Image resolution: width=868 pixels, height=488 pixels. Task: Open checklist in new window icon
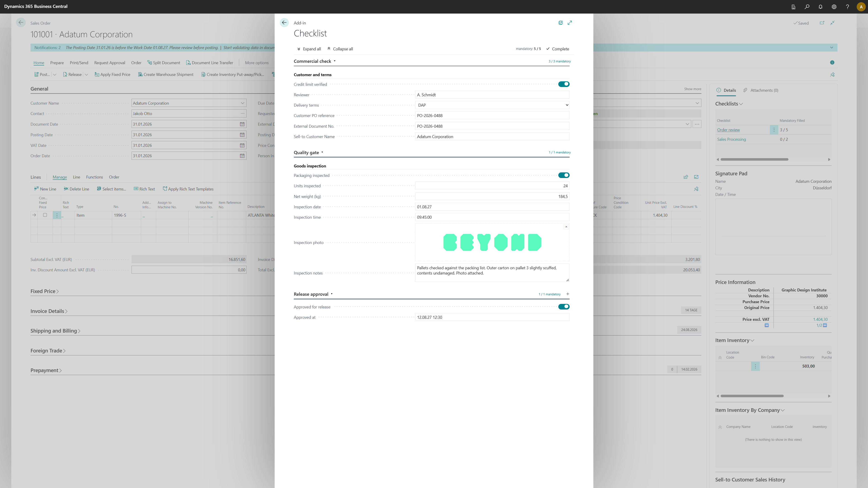pyautogui.click(x=560, y=23)
